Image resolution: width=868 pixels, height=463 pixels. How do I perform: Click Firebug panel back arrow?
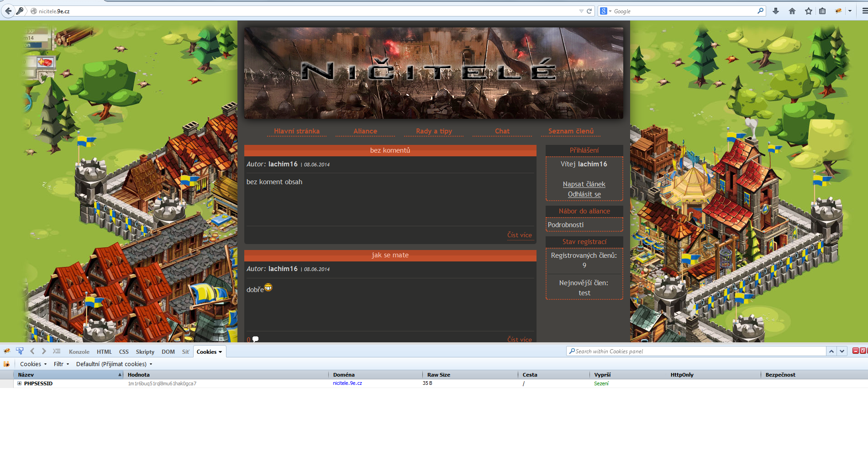point(32,351)
